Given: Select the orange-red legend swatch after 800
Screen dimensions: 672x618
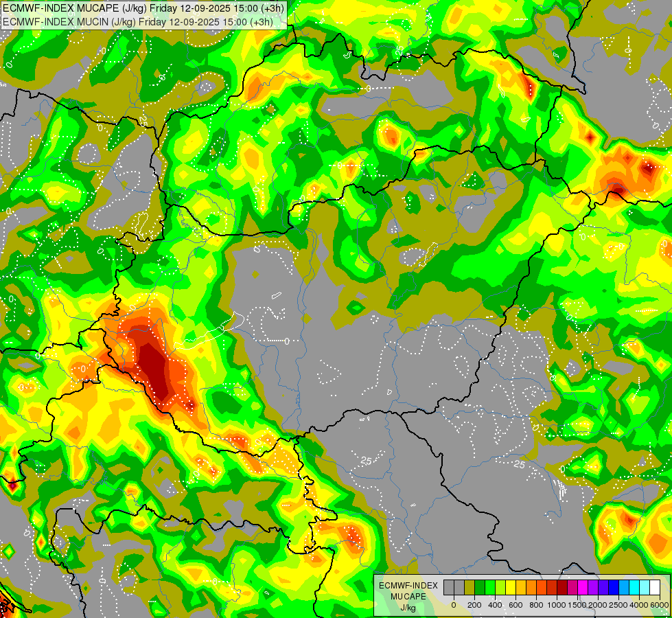Looking at the screenshot, I should coord(542,587).
